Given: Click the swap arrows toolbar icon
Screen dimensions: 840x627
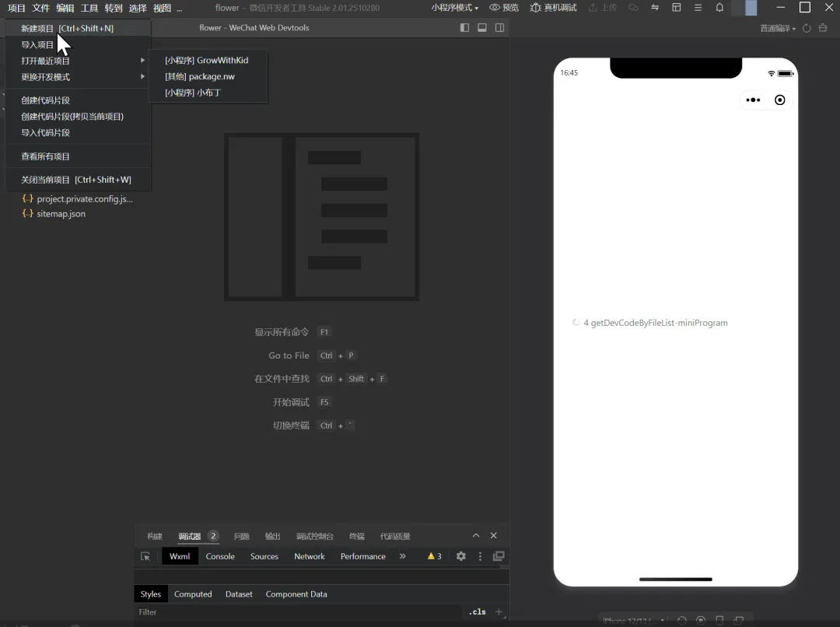Looking at the screenshot, I should [x=655, y=8].
